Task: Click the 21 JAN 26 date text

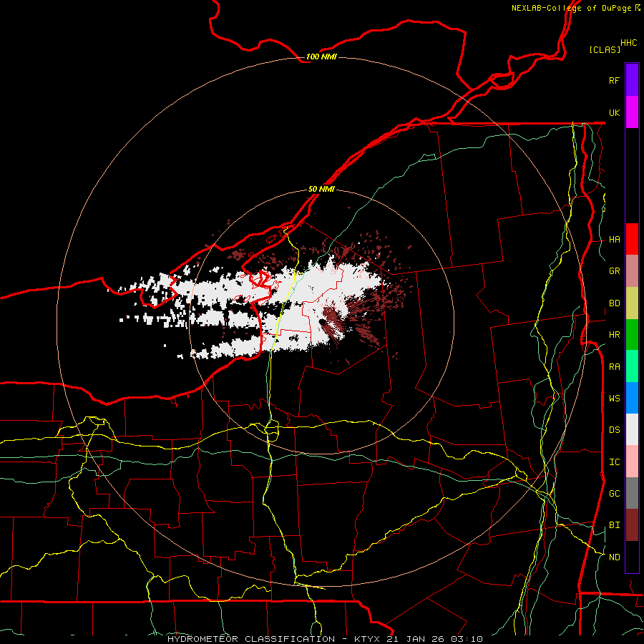Action: [x=414, y=639]
